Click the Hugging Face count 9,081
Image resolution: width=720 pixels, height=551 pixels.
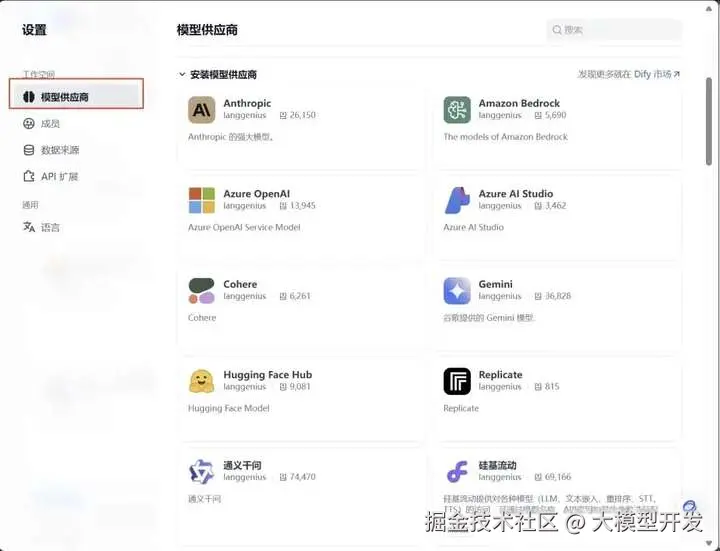click(300, 387)
